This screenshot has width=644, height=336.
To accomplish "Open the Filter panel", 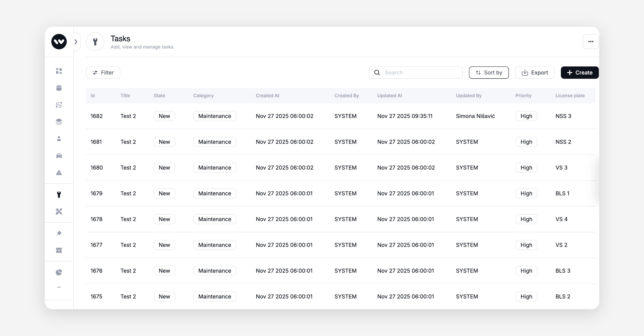I will point(103,73).
